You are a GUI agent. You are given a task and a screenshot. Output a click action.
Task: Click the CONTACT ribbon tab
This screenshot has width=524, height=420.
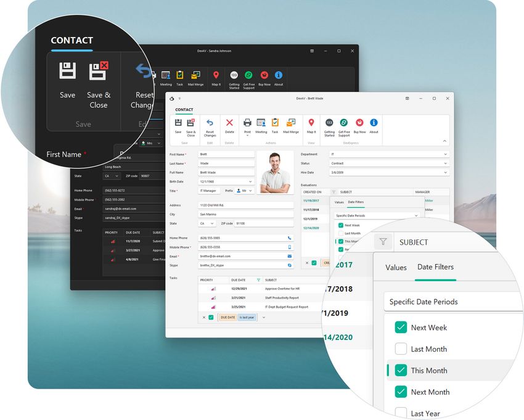click(184, 109)
